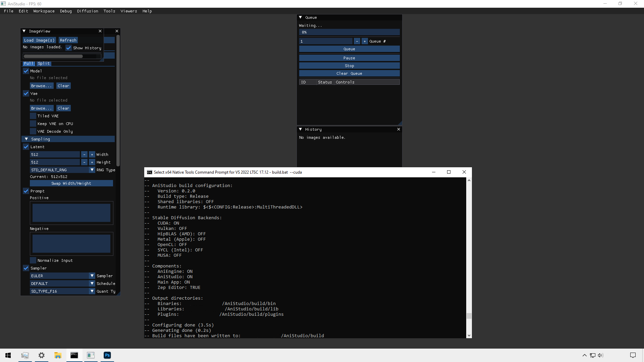Click the Width input field
This screenshot has height=362, width=644.
(x=55, y=155)
